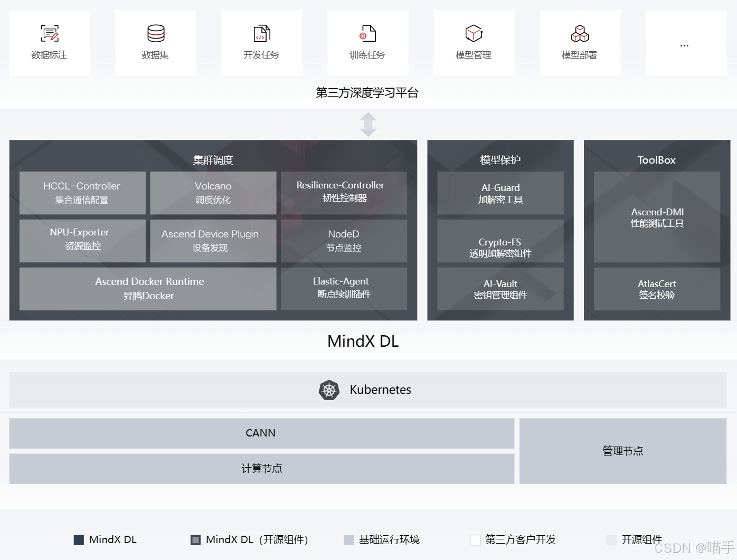
Task: Click the 数据集 label text
Action: point(155,55)
